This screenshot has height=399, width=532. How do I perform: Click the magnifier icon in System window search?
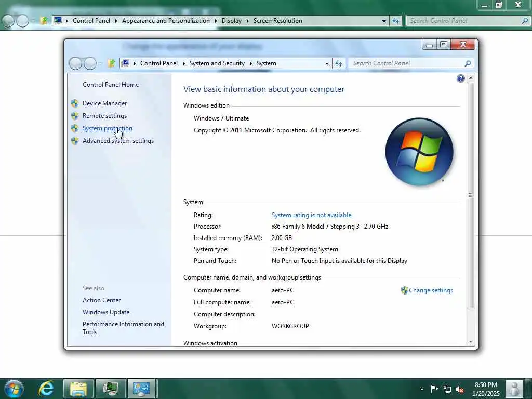468,63
